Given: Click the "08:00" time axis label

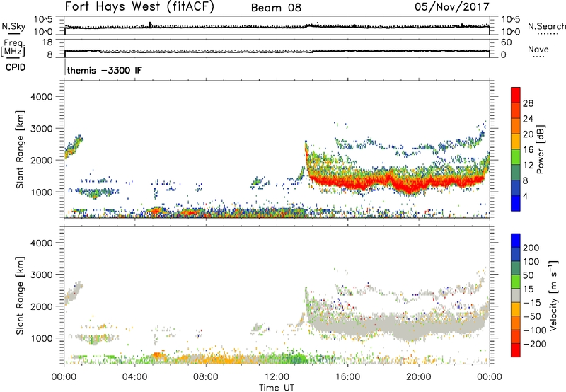Looking at the screenshot, I should pos(206,377).
